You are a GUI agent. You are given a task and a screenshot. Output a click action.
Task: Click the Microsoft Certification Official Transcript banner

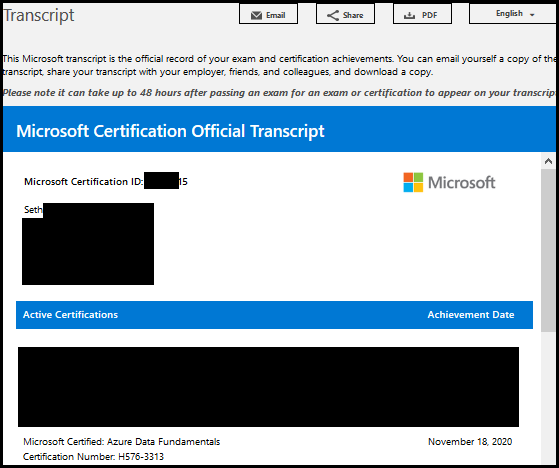click(279, 129)
